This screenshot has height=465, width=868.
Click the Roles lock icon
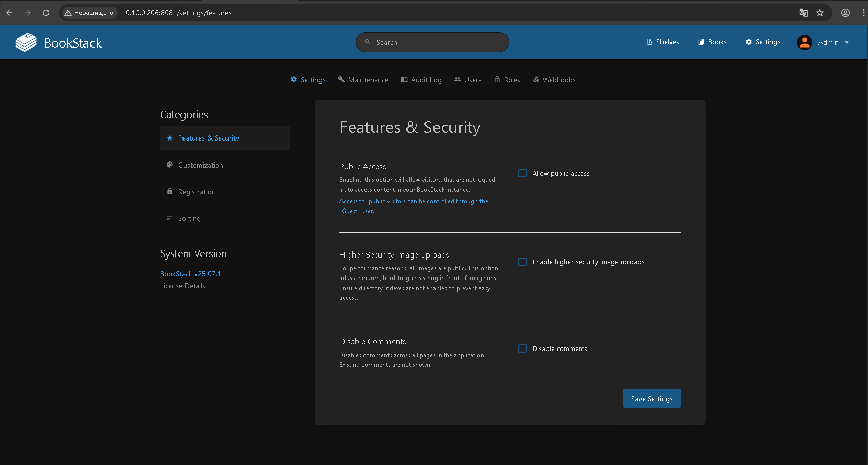click(x=497, y=79)
